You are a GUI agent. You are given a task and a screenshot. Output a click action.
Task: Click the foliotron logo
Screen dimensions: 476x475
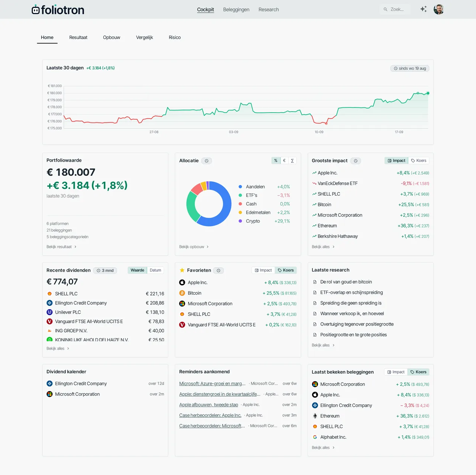(58, 10)
